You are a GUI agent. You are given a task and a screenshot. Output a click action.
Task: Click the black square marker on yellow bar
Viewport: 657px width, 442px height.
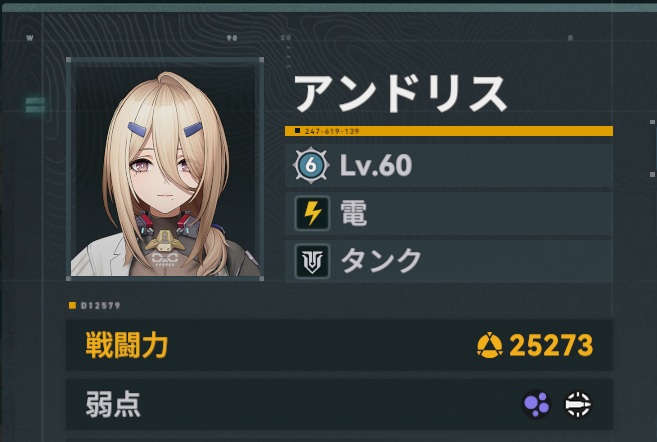297,131
